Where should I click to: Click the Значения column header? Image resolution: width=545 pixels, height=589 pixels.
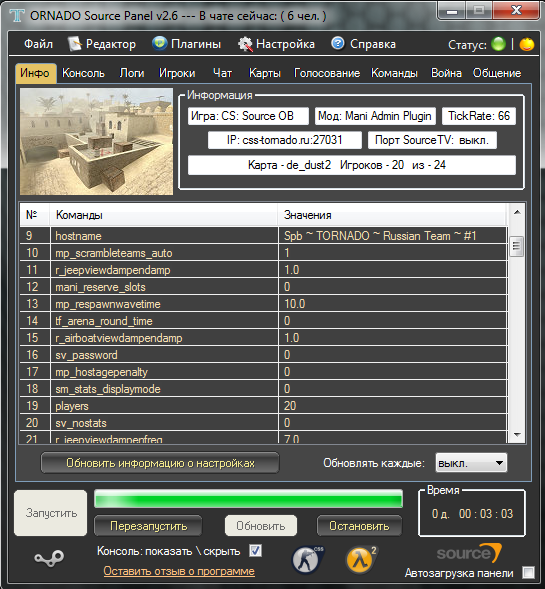393,215
